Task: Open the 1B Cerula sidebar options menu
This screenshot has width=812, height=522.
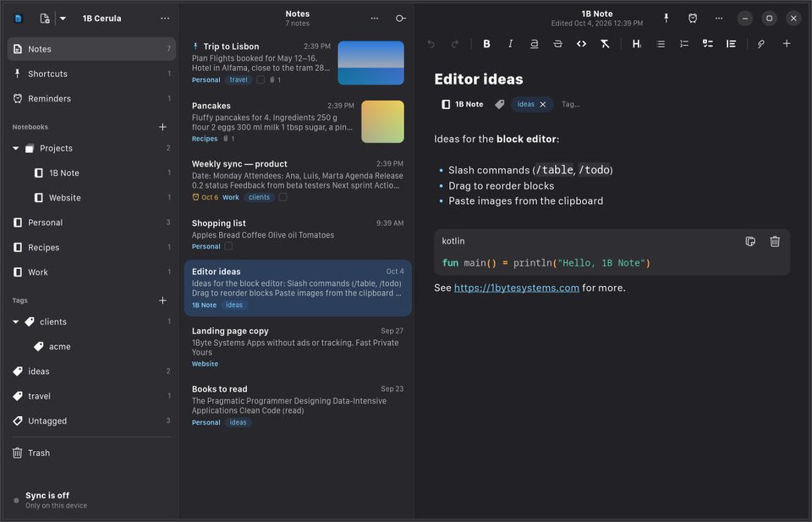Action: click(x=165, y=18)
